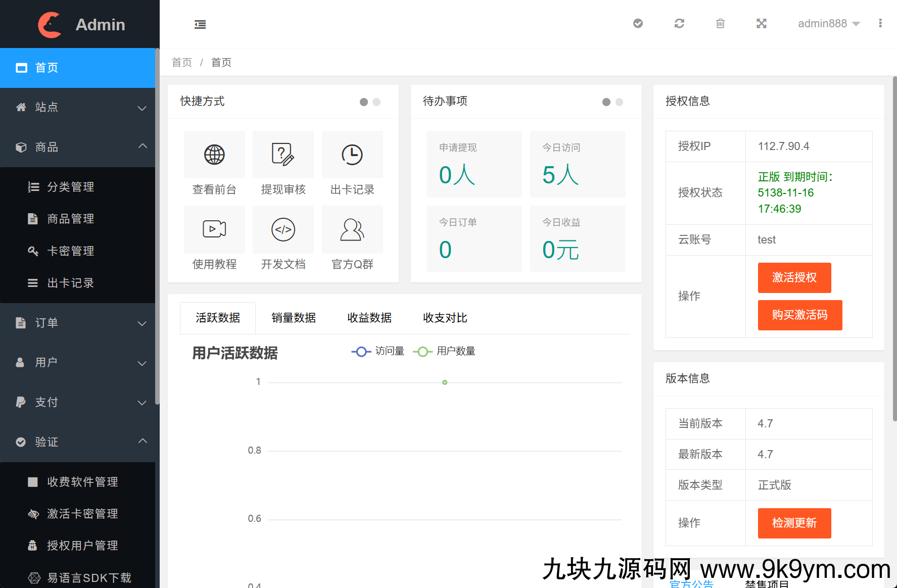897x588 pixels.
Task: Open the admin888 user dropdown
Action: (828, 24)
